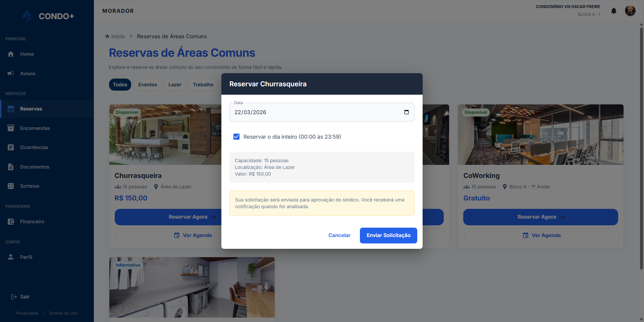Click the Início breadcrumb link
The image size is (644, 322).
118,36
